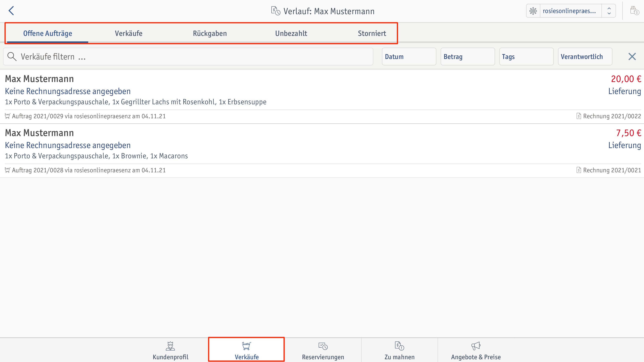Image resolution: width=644 pixels, height=362 pixels.
Task: Click the network icon beside rosiesonlinepraes
Action: (533, 11)
